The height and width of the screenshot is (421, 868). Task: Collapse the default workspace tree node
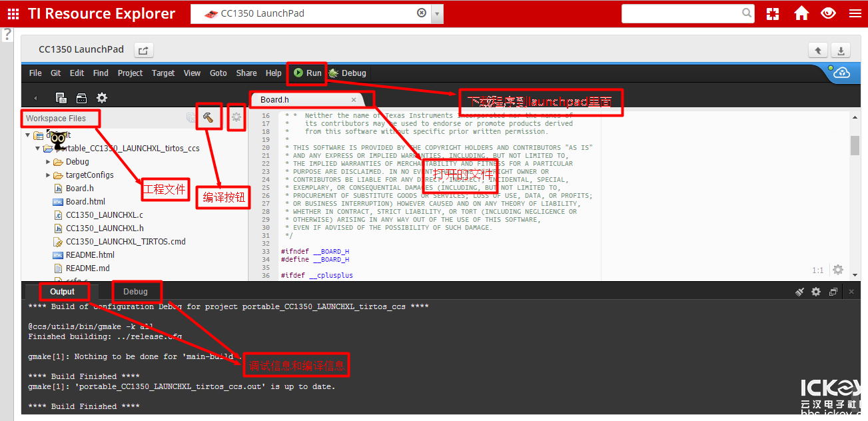pos(27,135)
